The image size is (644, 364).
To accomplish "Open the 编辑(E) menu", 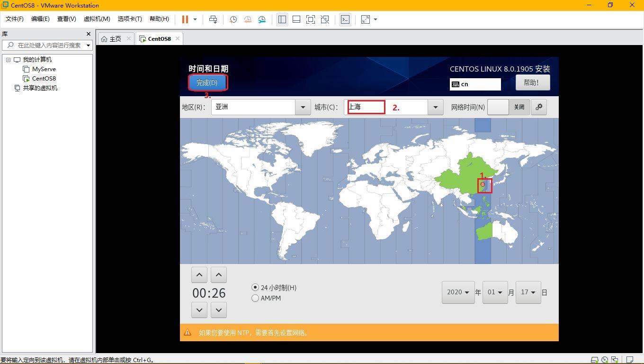I will coord(40,19).
